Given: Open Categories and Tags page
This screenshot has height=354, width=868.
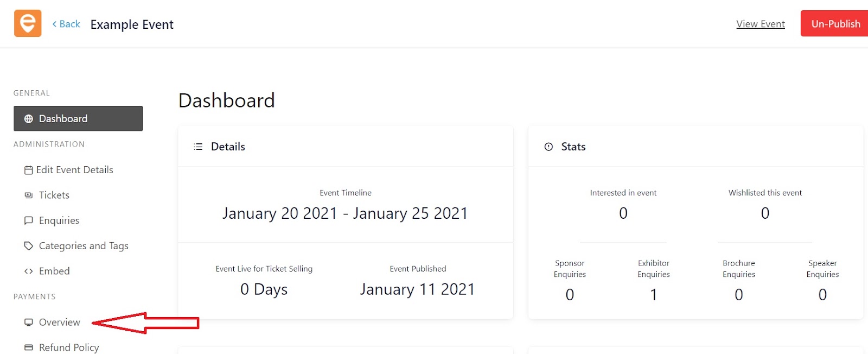Looking at the screenshot, I should coord(84,246).
